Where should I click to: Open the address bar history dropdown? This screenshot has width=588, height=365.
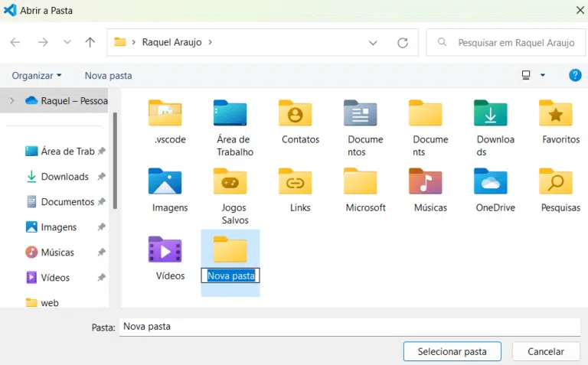(x=373, y=43)
